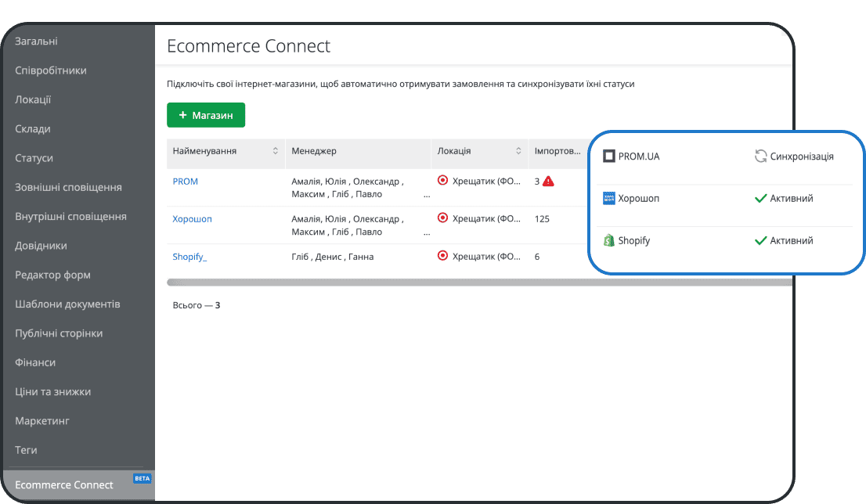This screenshot has height=504, width=866.
Task: Open the PROM store link
Action: [186, 182]
